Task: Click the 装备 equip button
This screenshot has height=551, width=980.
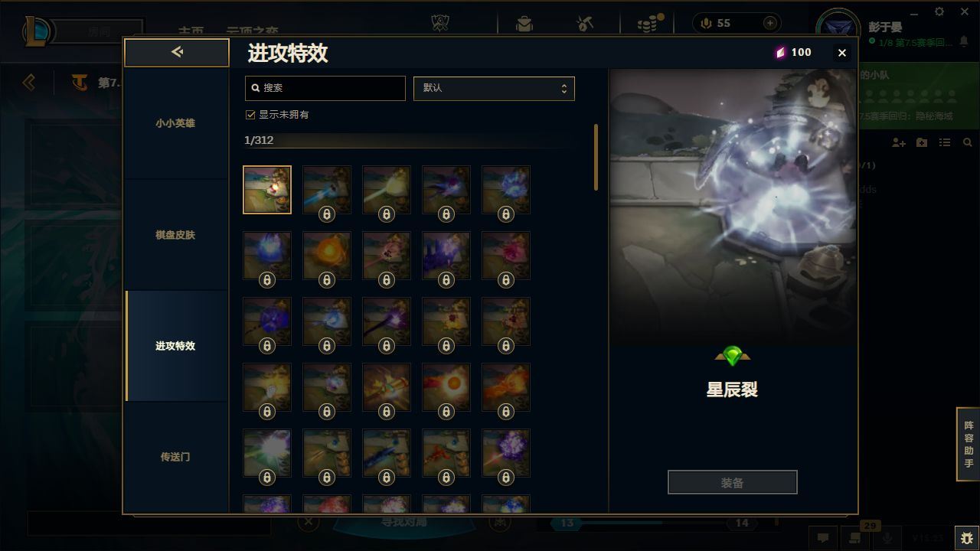Action: 732,482
